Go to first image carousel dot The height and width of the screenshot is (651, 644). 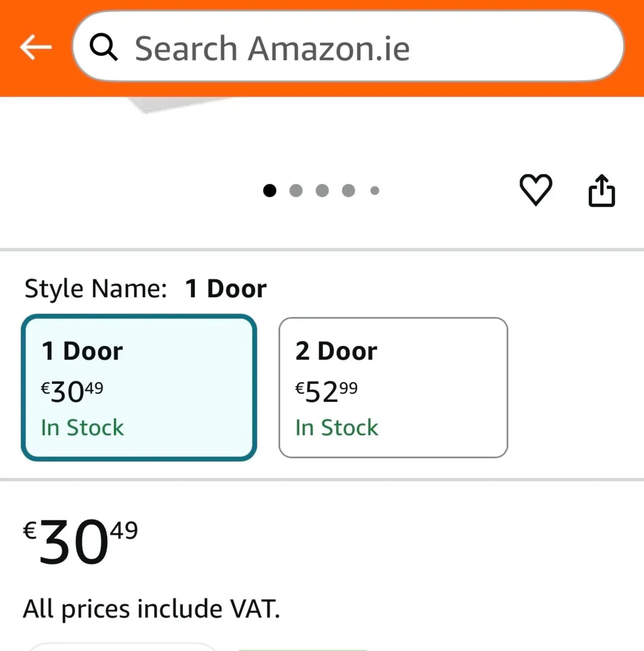click(269, 190)
